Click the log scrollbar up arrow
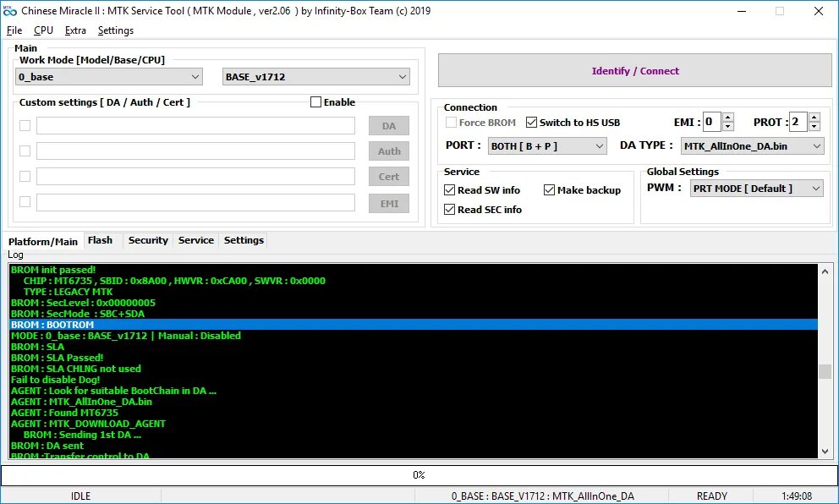 [x=825, y=271]
